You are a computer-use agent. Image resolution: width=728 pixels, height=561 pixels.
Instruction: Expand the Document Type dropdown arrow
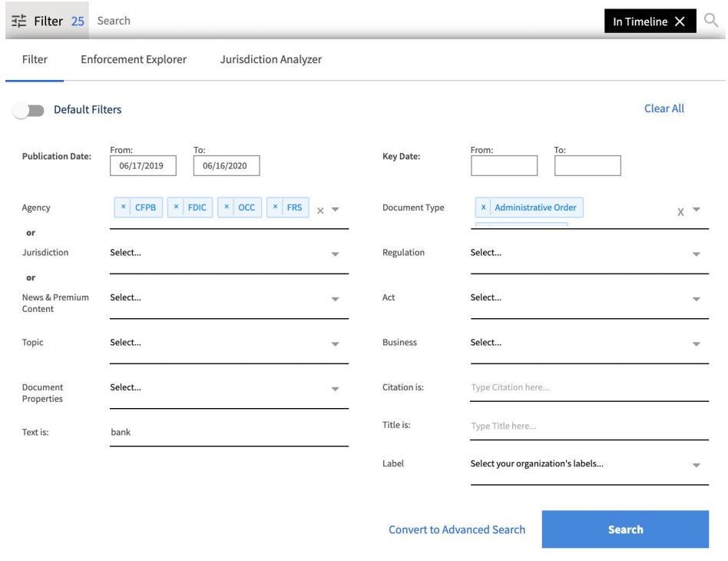[697, 210]
